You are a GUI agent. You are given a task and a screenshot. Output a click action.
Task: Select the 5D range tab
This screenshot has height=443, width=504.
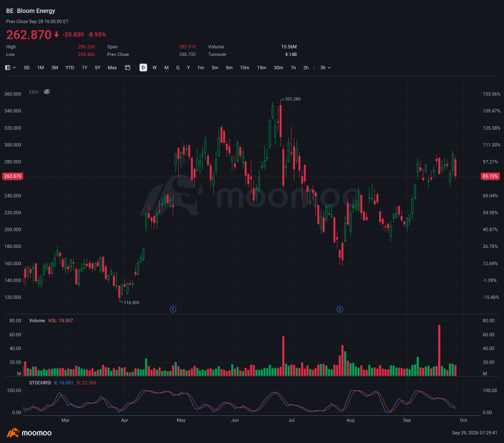[26, 68]
